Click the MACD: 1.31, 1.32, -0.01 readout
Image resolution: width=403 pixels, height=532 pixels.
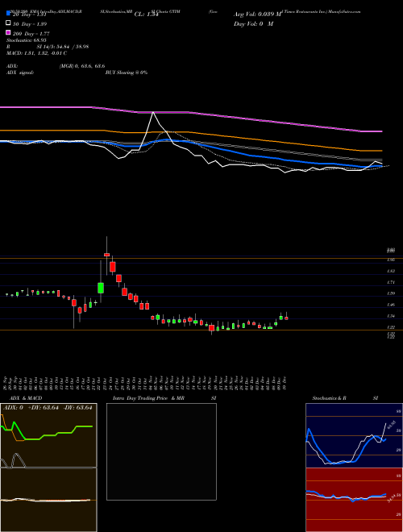tap(36, 53)
